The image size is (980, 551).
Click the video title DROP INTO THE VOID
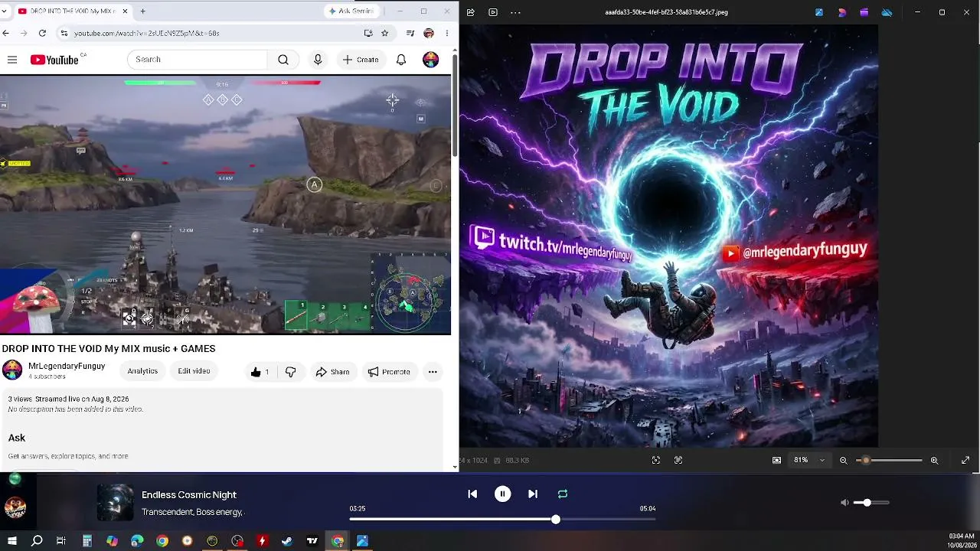click(109, 349)
